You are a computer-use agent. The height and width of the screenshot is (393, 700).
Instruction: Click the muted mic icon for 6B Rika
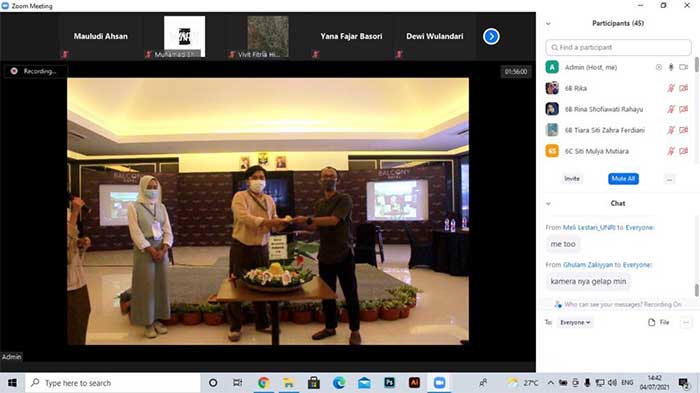click(671, 88)
